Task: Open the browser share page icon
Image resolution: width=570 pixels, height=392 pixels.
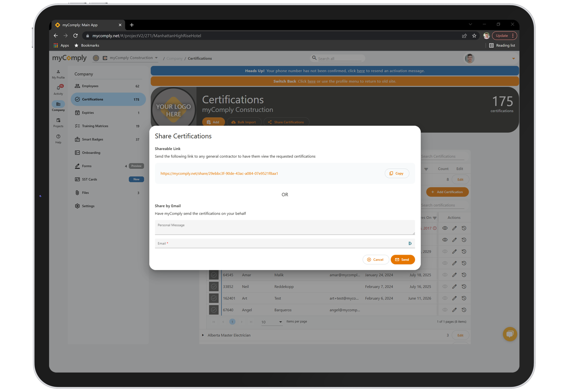Action: [x=464, y=36]
